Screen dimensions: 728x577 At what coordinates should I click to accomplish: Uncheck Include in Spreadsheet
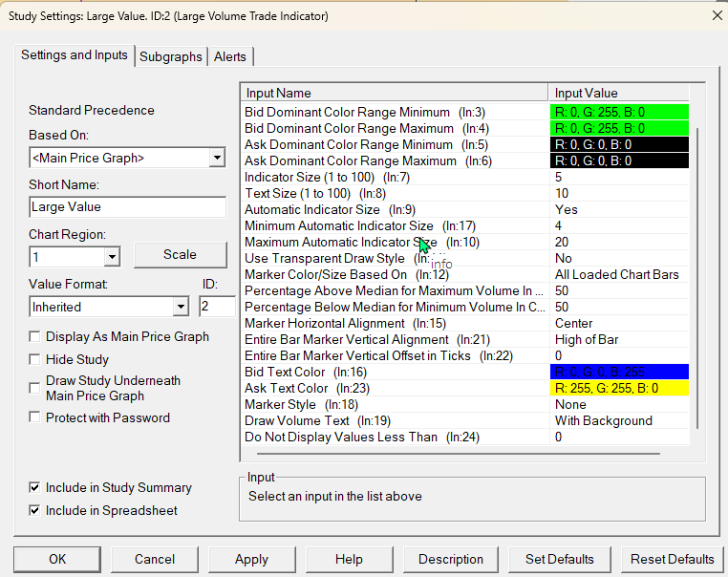coord(34,510)
